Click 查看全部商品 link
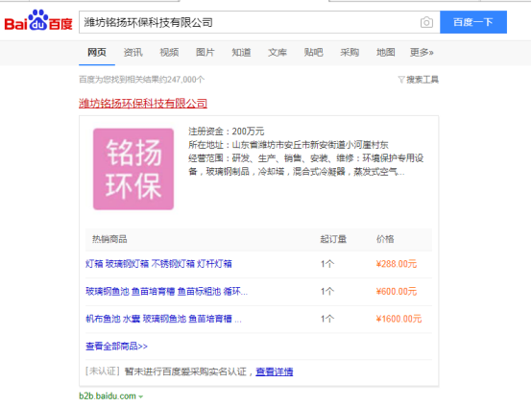The width and height of the screenshot is (532, 407). tap(116, 347)
